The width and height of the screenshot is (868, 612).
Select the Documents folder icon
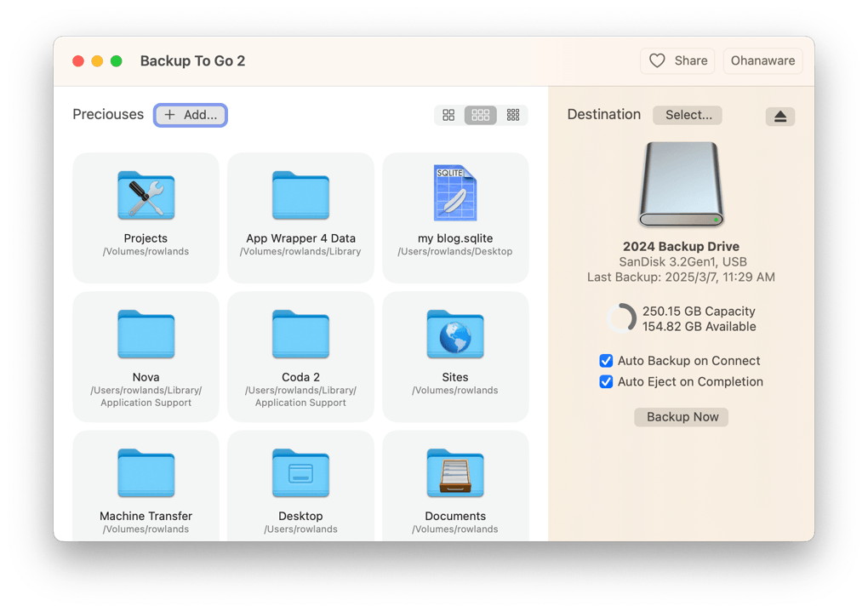455,473
